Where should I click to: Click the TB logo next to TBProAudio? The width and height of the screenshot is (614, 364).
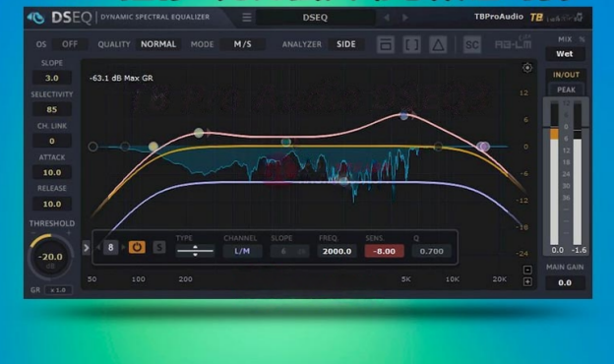(x=536, y=18)
